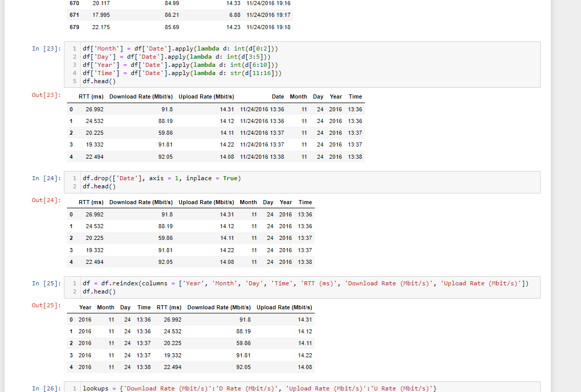Screen dimensions: 581x392
Task: Place cursor on df.head() in cell In [25]
Action: click(x=99, y=291)
